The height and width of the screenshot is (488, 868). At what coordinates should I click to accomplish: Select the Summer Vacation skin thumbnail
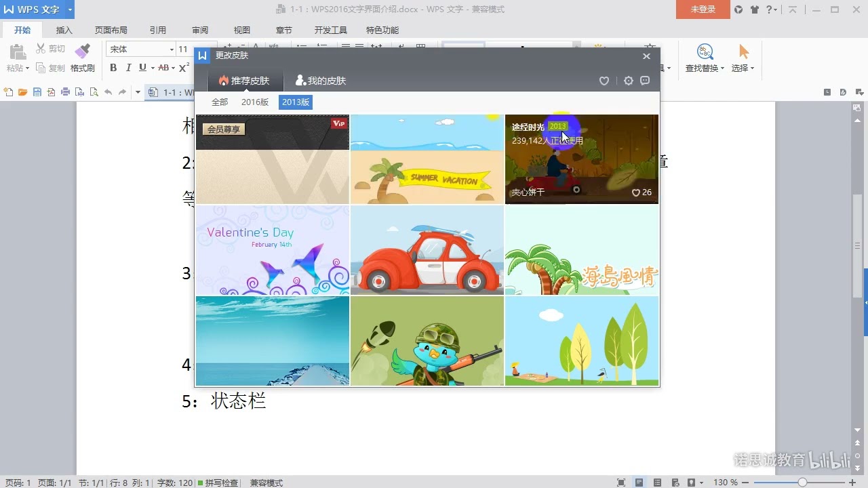(x=427, y=159)
